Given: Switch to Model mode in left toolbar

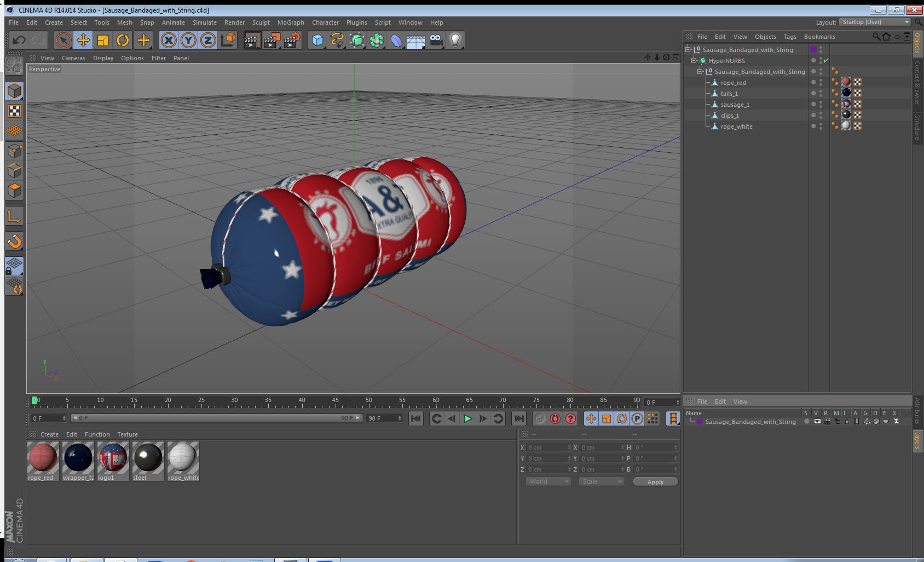Looking at the screenshot, I should [15, 91].
